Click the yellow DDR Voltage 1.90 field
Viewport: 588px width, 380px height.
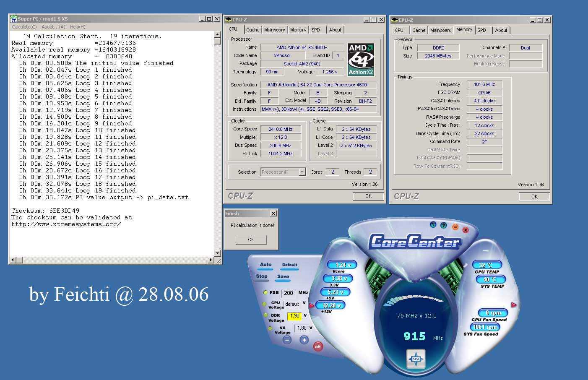294,316
